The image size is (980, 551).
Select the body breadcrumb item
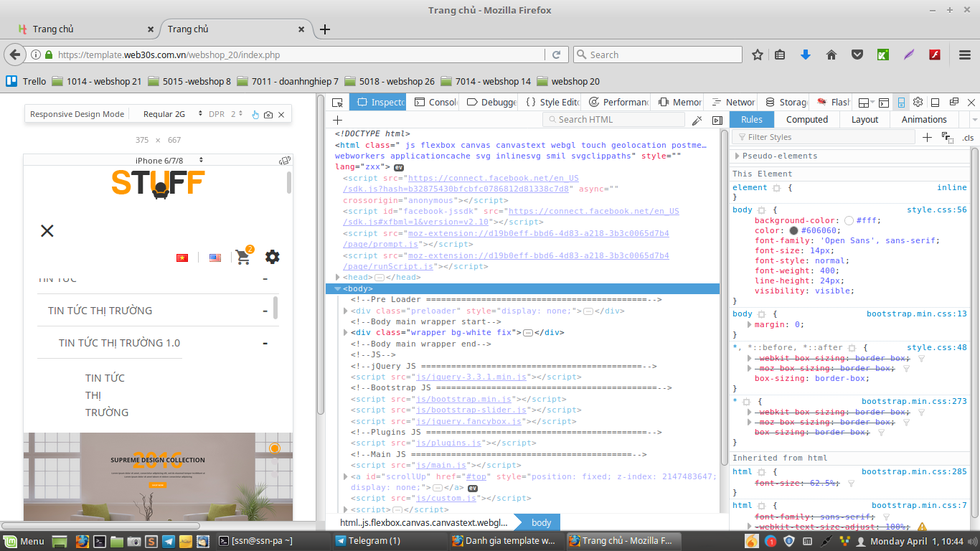542,523
